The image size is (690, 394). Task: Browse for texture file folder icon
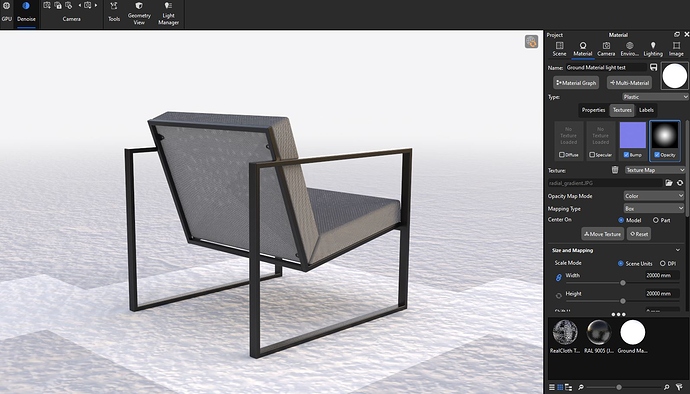tap(669, 183)
